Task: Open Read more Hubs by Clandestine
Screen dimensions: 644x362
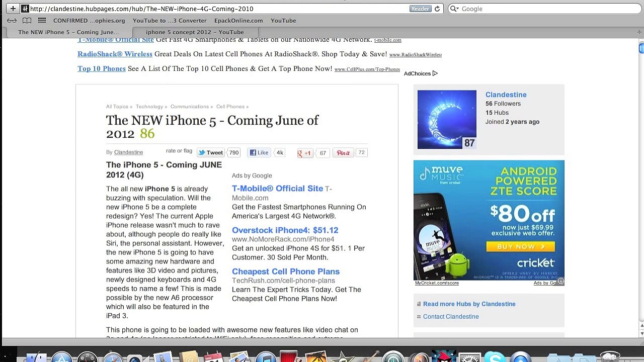Action: [x=469, y=304]
